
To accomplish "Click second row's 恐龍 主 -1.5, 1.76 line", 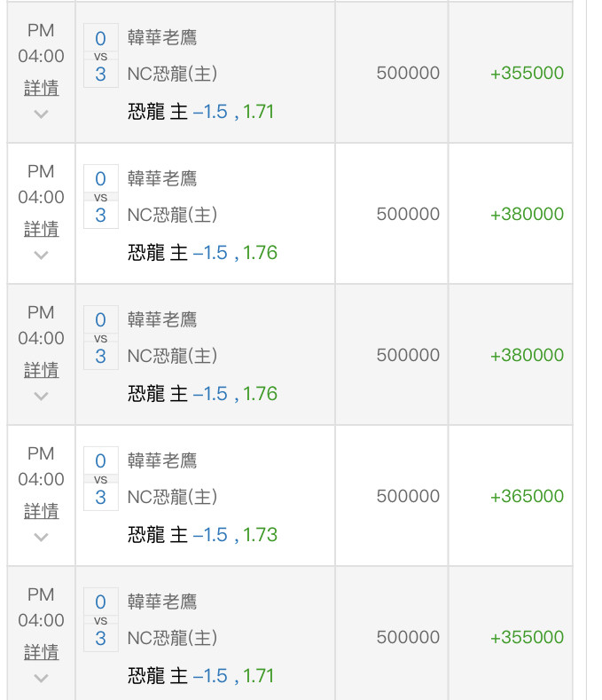I will (x=203, y=253).
